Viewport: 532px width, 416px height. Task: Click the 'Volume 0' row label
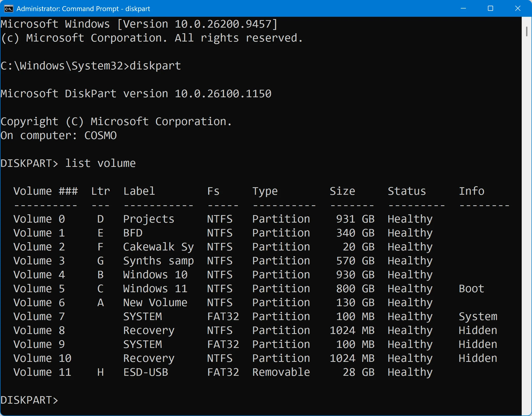coord(39,219)
